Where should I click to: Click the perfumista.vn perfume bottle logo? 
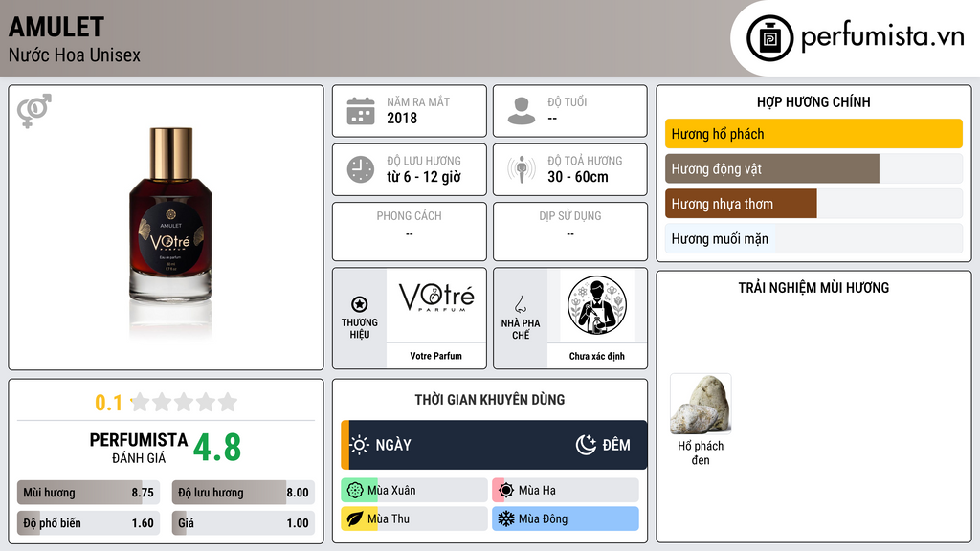[769, 38]
